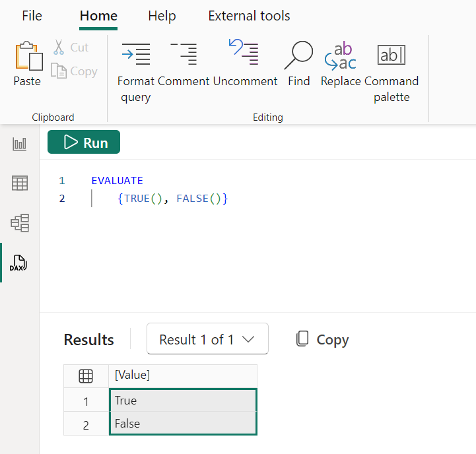The image size is (476, 454).
Task: Comment the selected lines via the Comment icon
Action: pos(184,54)
